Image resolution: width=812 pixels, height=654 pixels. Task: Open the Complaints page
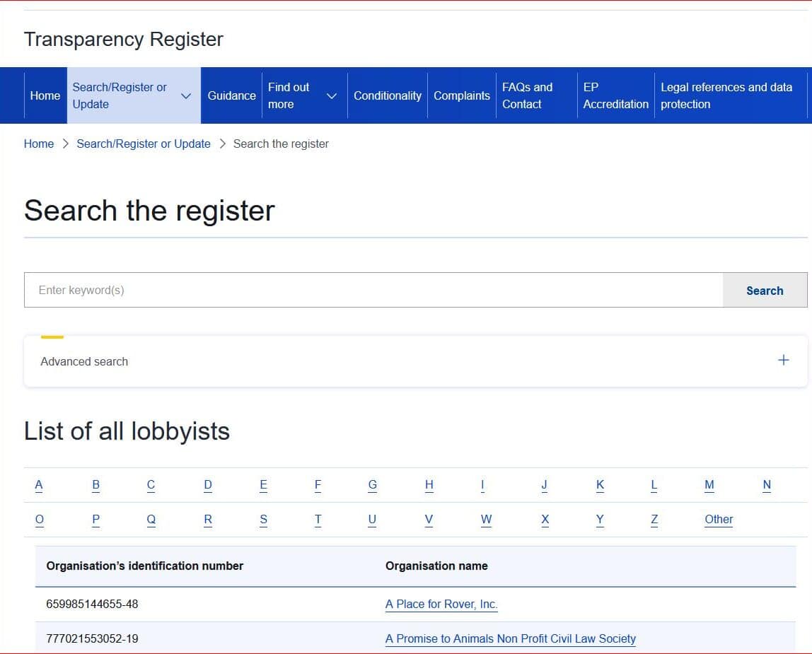click(461, 95)
